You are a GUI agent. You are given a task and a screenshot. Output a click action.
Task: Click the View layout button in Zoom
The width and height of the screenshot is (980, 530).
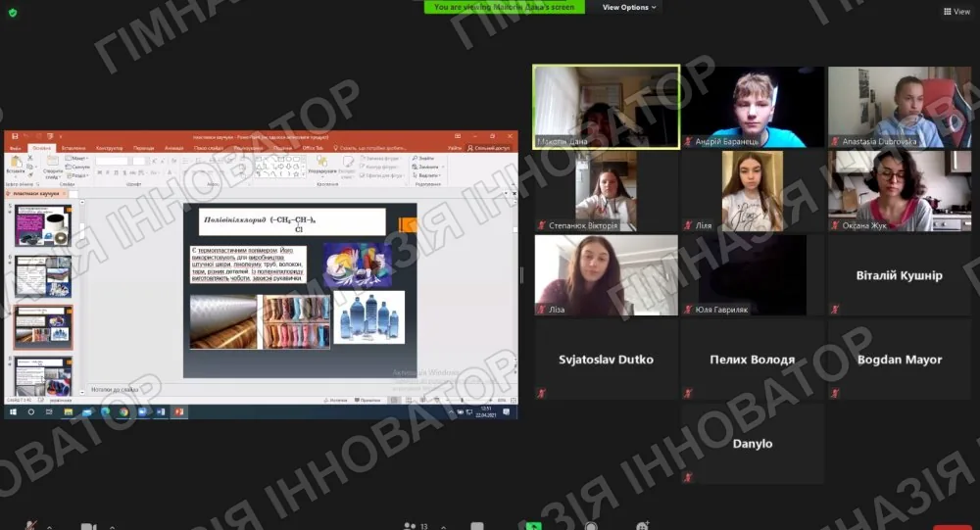coord(956,11)
